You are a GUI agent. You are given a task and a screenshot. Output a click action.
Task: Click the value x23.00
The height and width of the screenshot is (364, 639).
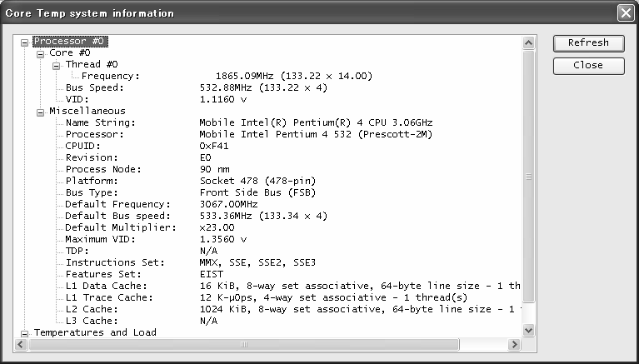click(217, 227)
